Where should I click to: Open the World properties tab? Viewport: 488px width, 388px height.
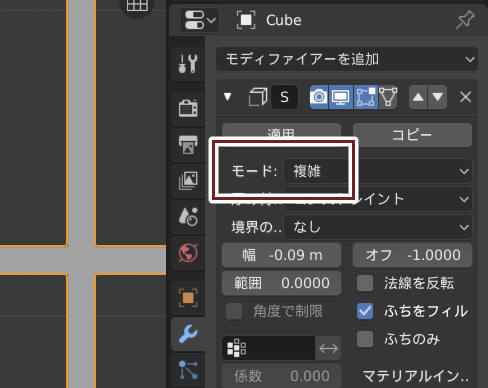coord(188,253)
